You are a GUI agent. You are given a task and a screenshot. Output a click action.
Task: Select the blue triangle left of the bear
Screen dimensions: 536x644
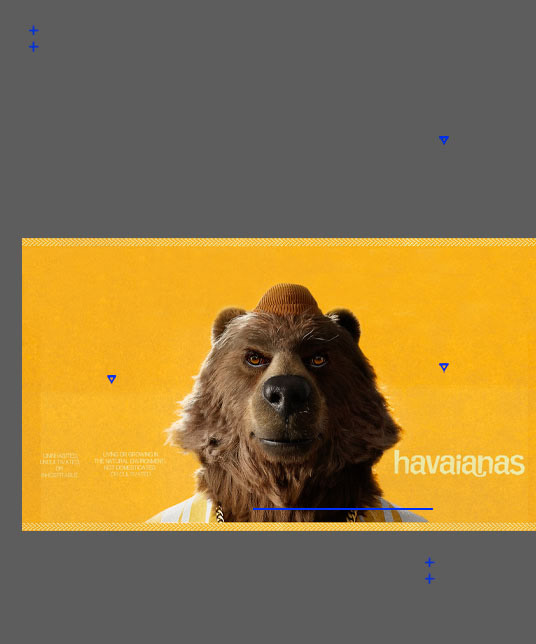(x=111, y=379)
